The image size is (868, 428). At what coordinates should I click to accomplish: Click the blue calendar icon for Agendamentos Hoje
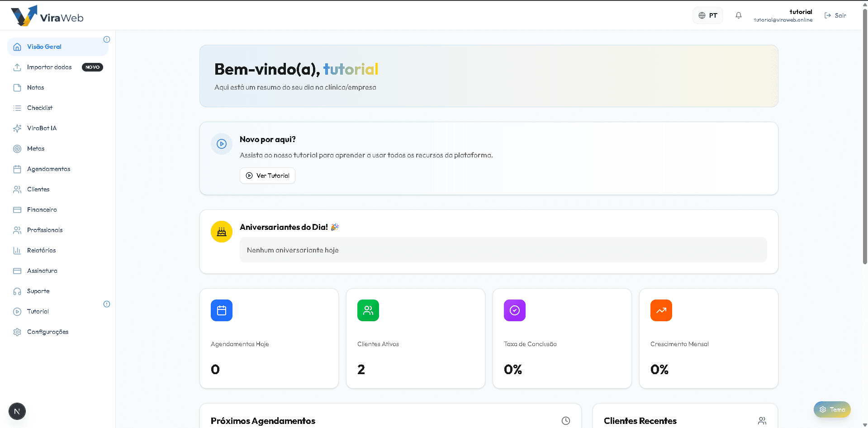pyautogui.click(x=222, y=310)
